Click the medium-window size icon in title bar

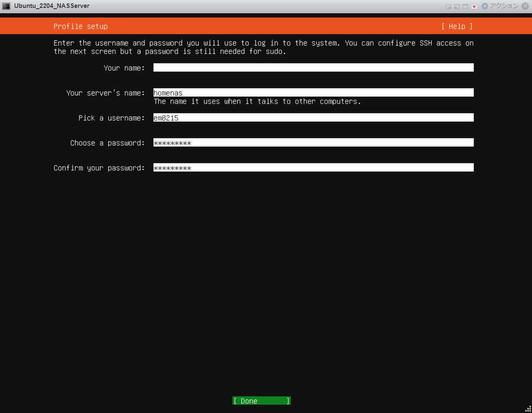tap(457, 6)
